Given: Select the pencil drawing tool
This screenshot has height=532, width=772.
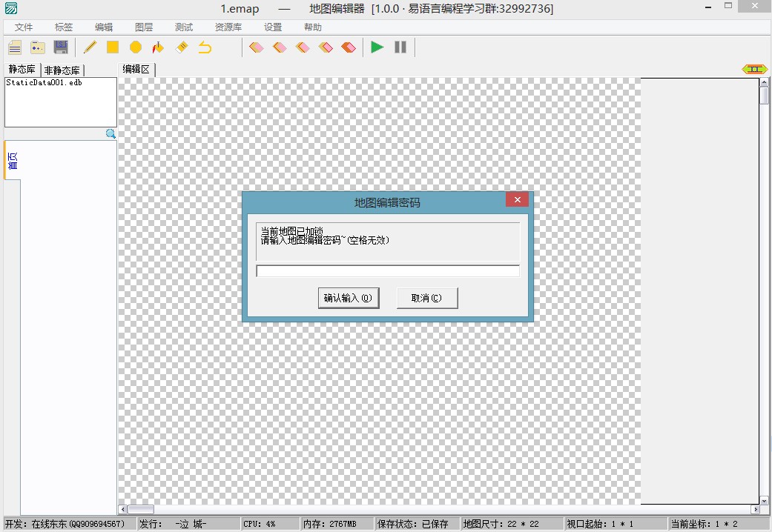Looking at the screenshot, I should (x=90, y=47).
